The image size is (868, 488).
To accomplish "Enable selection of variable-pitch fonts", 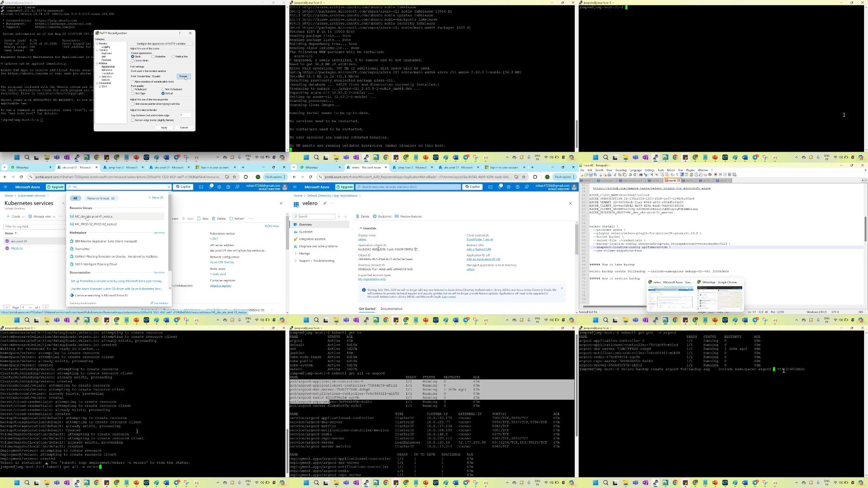I will tap(133, 82).
